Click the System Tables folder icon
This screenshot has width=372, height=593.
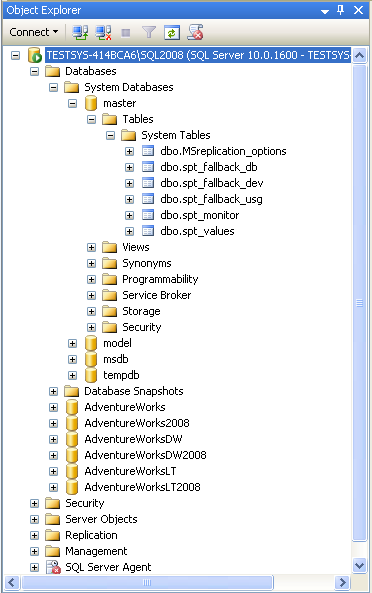click(x=128, y=135)
